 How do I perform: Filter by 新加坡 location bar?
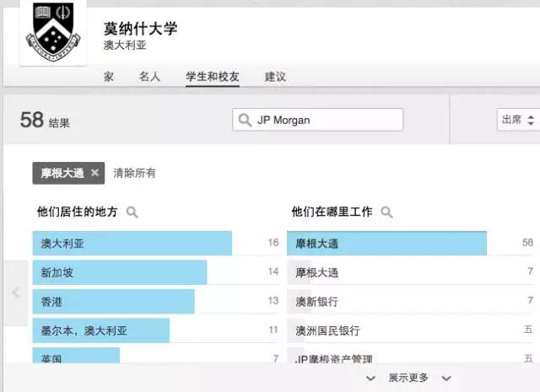tap(120, 272)
